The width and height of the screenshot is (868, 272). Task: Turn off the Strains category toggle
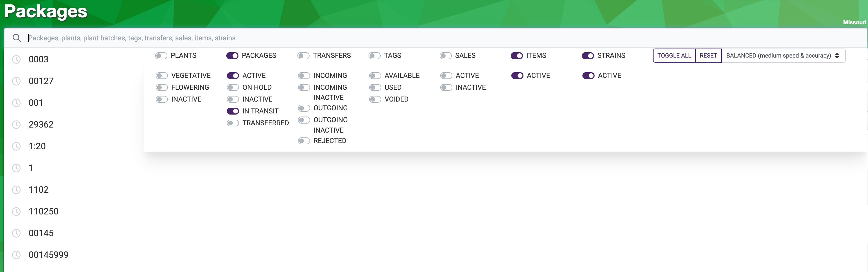pyautogui.click(x=588, y=56)
